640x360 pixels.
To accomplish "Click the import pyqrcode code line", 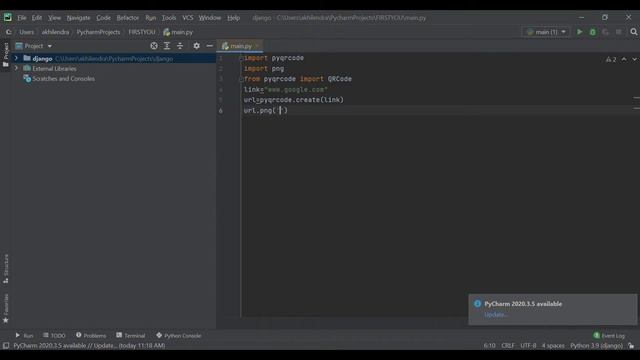I will point(274,58).
